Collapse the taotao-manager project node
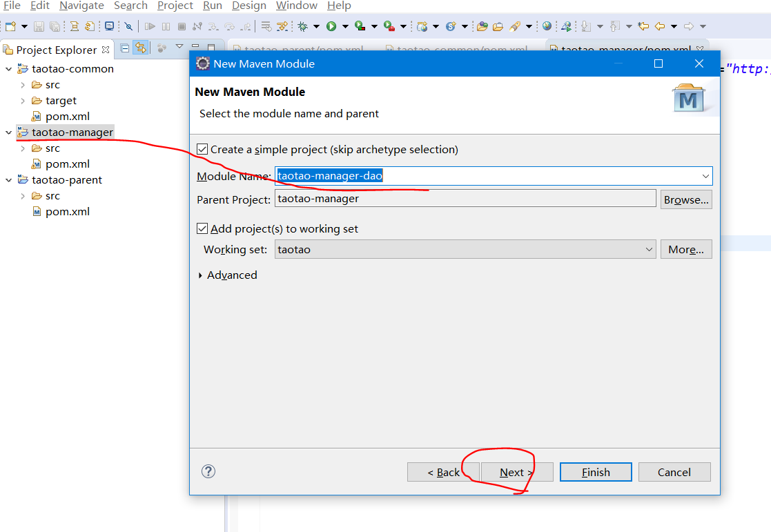 coord(9,132)
